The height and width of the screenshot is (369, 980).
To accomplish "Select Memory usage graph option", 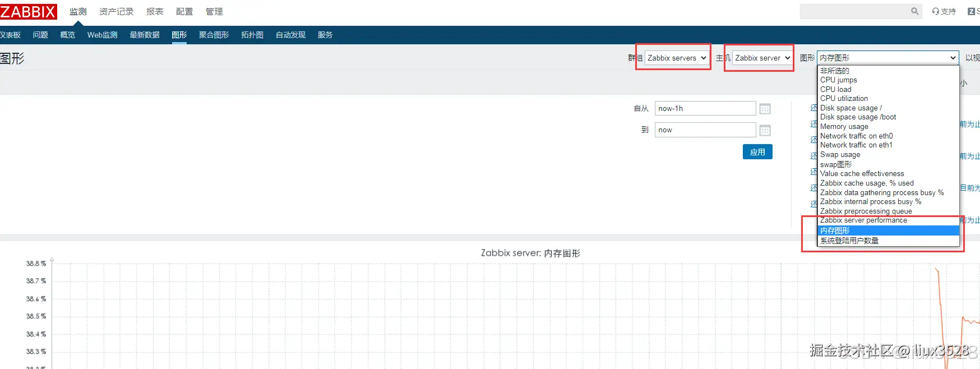I will click(888, 127).
